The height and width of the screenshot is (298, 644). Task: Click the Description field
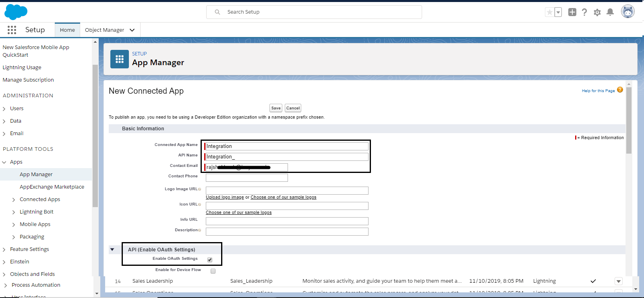(x=287, y=232)
